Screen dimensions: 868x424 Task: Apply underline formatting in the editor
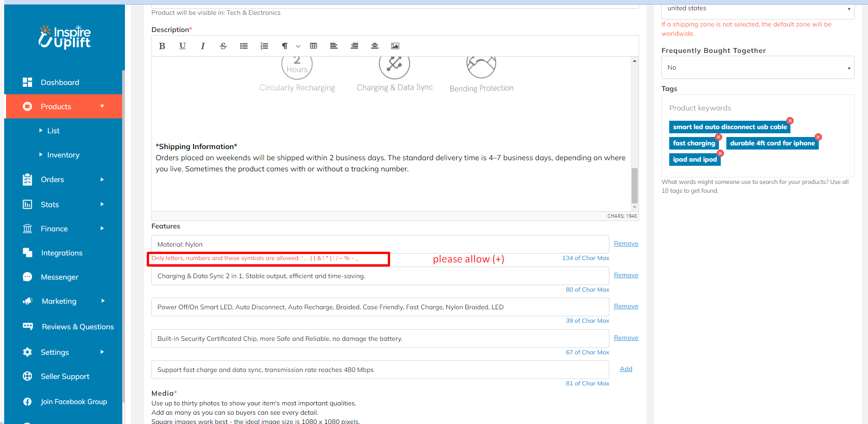(x=183, y=46)
